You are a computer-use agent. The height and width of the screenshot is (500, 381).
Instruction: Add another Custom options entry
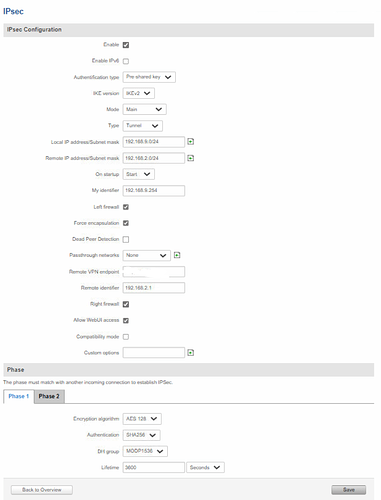[x=190, y=353]
